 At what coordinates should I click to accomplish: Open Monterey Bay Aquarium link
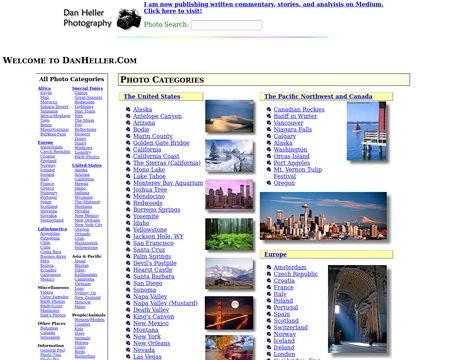tap(168, 183)
